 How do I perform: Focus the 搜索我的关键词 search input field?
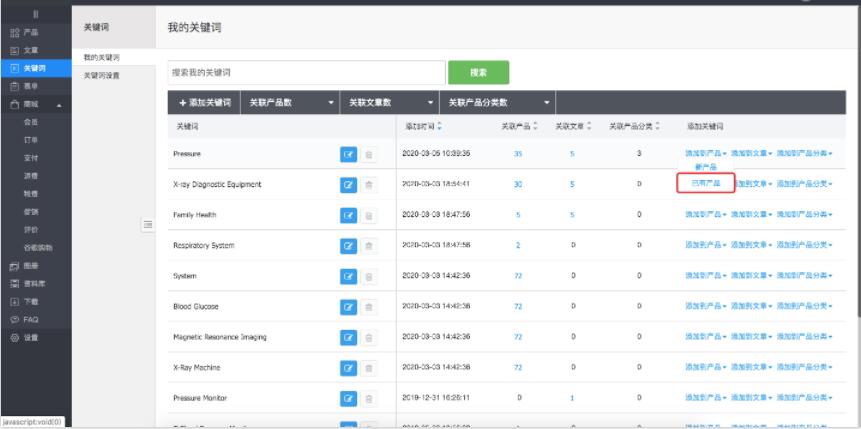[306, 72]
